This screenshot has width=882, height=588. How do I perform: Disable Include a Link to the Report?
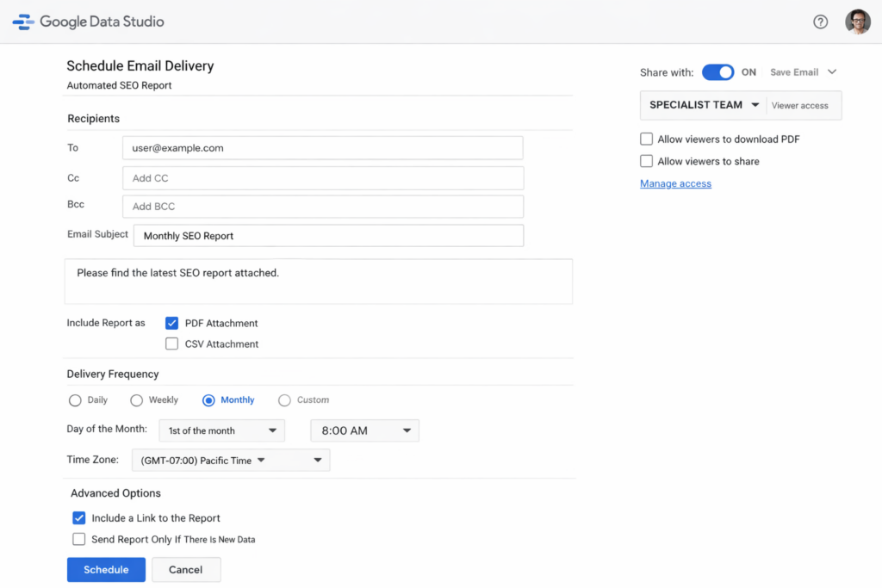(78, 517)
